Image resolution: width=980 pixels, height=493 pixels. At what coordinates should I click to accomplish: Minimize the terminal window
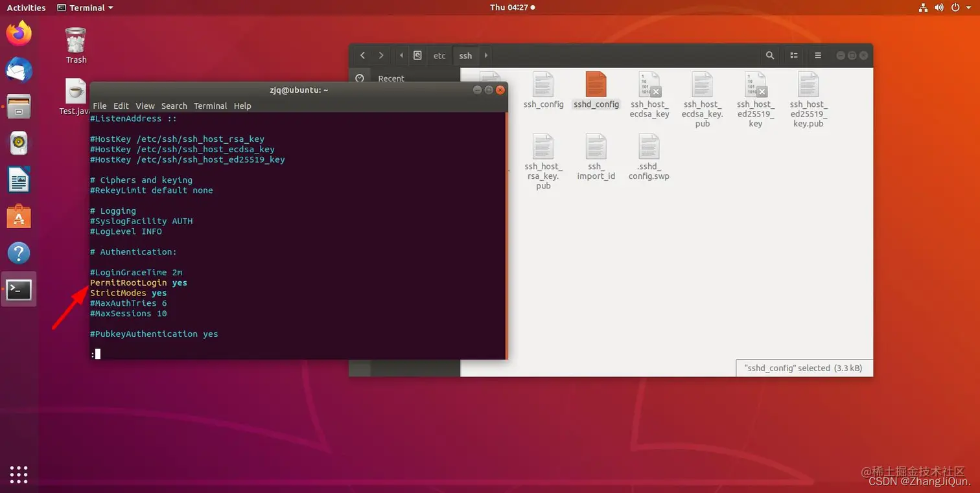pos(477,90)
